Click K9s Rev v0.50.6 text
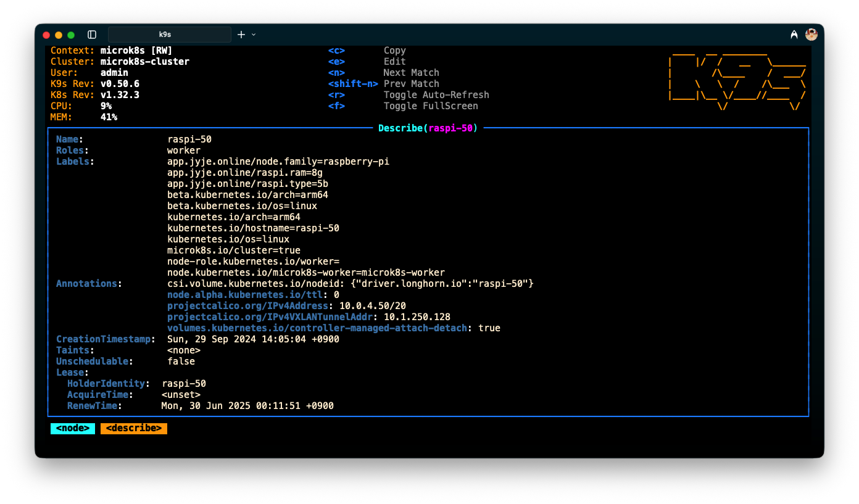Image resolution: width=859 pixels, height=504 pixels. (x=95, y=84)
